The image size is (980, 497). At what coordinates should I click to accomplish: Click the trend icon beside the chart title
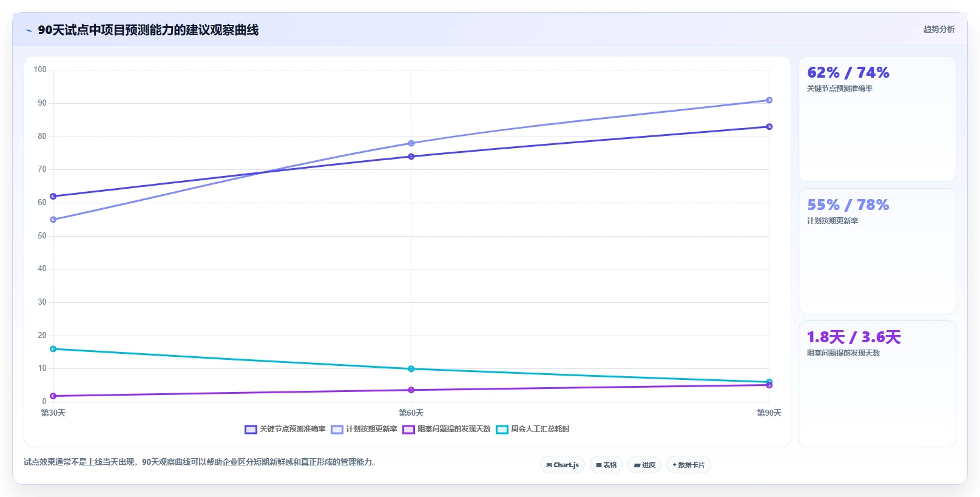coord(29,30)
